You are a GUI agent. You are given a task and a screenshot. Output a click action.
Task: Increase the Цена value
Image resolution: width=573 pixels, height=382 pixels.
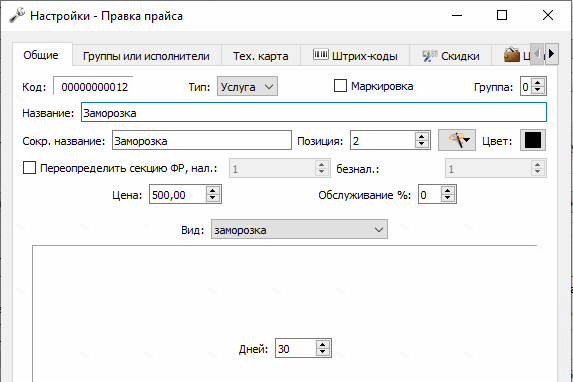click(213, 190)
